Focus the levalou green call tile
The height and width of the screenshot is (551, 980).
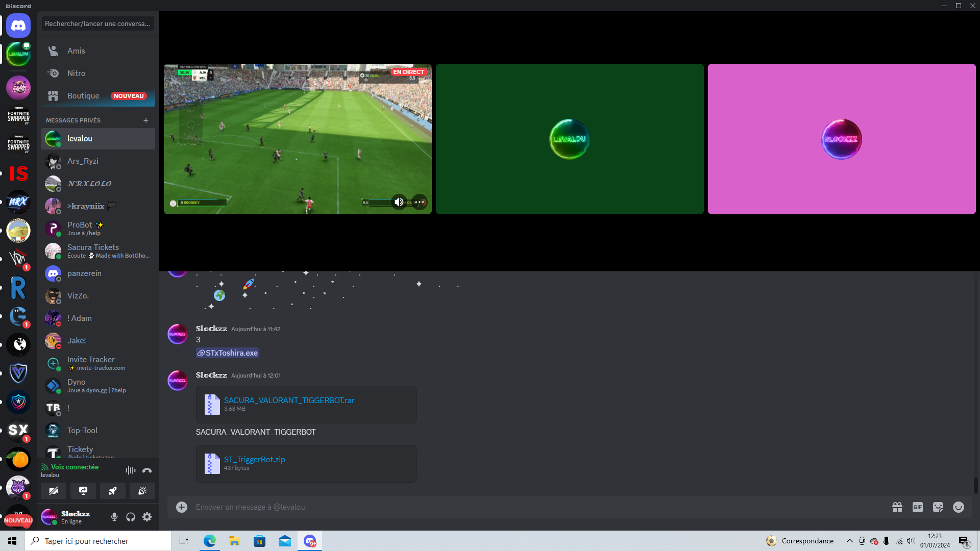[570, 139]
